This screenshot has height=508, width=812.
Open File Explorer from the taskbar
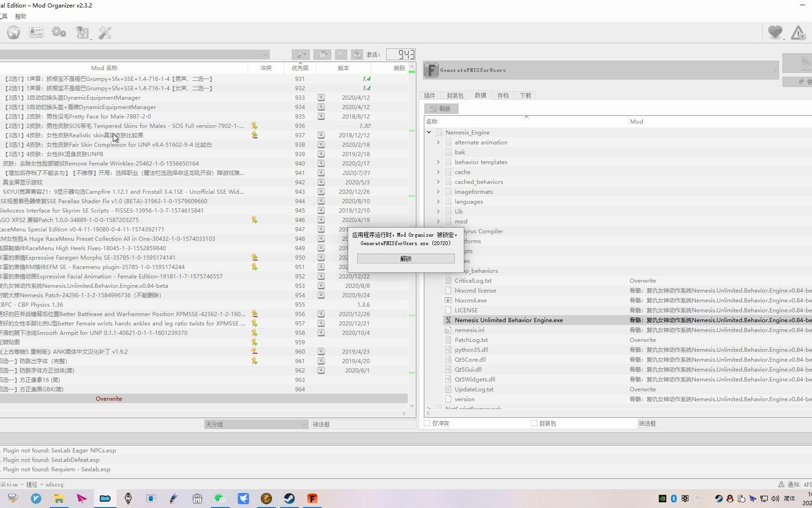click(59, 499)
